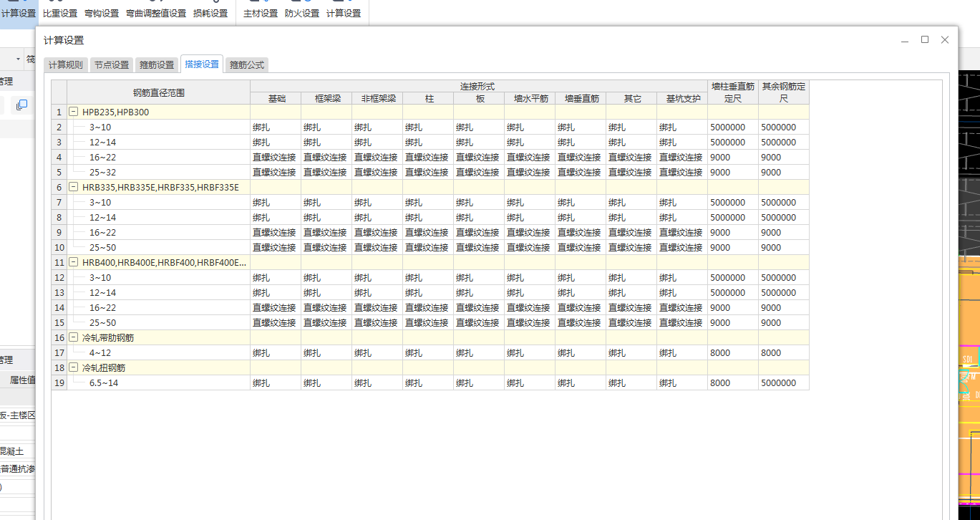
Task: Select the 4~12 row under 冷轧带肋钢筋
Action: coord(159,353)
